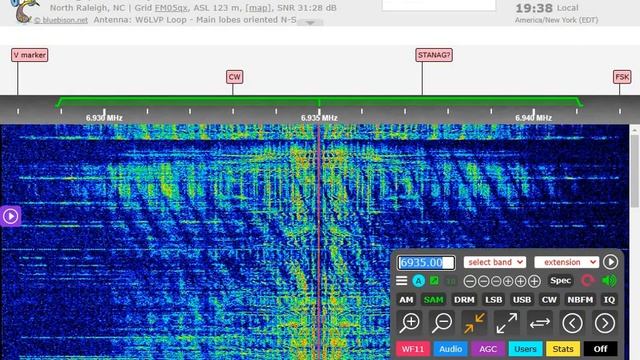Select USB demodulation mode
Screen dimensions: 640x360
tap(522, 300)
